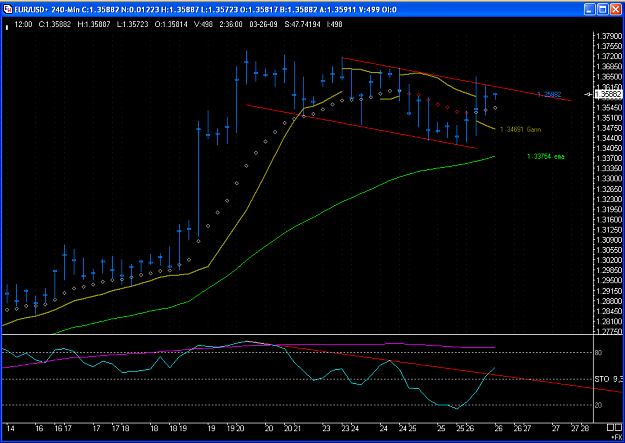Viewport: 625px width, 443px height.
Task: Click the 2:36:00 countdown value
Action: click(x=231, y=24)
